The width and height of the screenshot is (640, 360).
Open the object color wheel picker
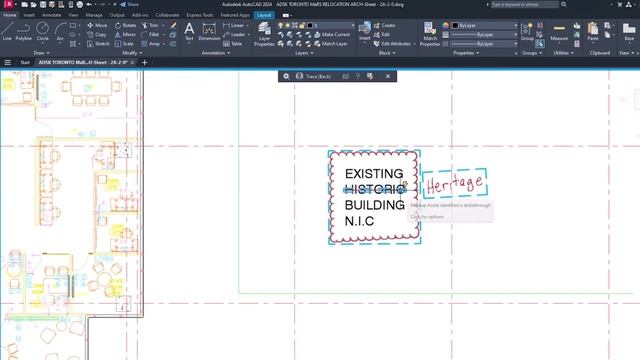[445, 25]
